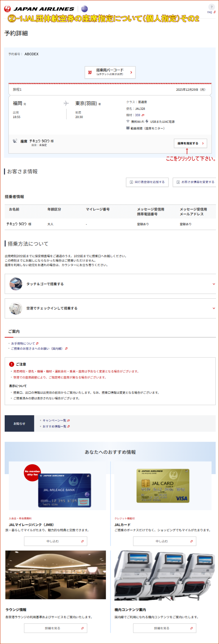
Task: Click 座席：未指定 status text
Action: click(x=39, y=145)
